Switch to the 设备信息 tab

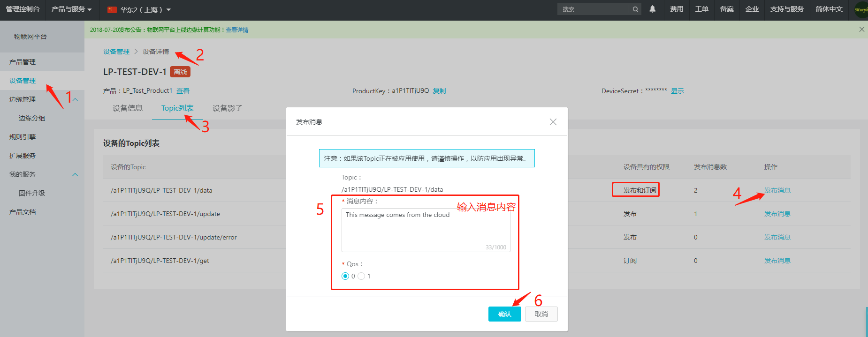tap(128, 108)
